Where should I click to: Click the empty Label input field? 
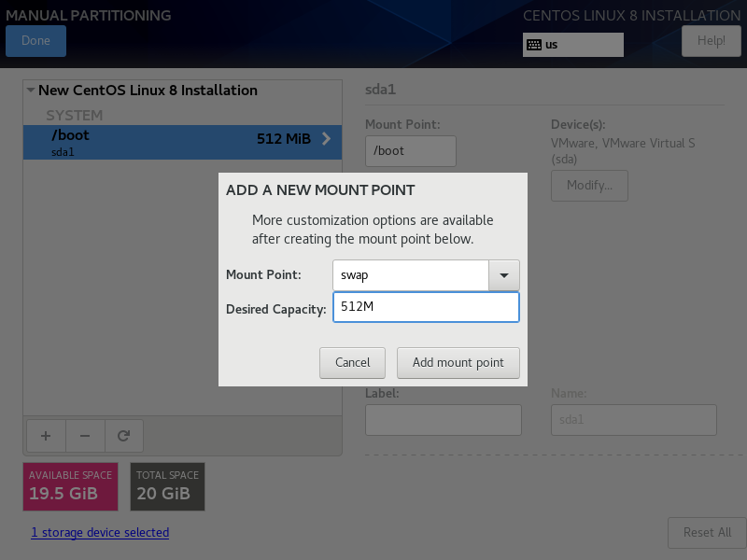pos(443,420)
